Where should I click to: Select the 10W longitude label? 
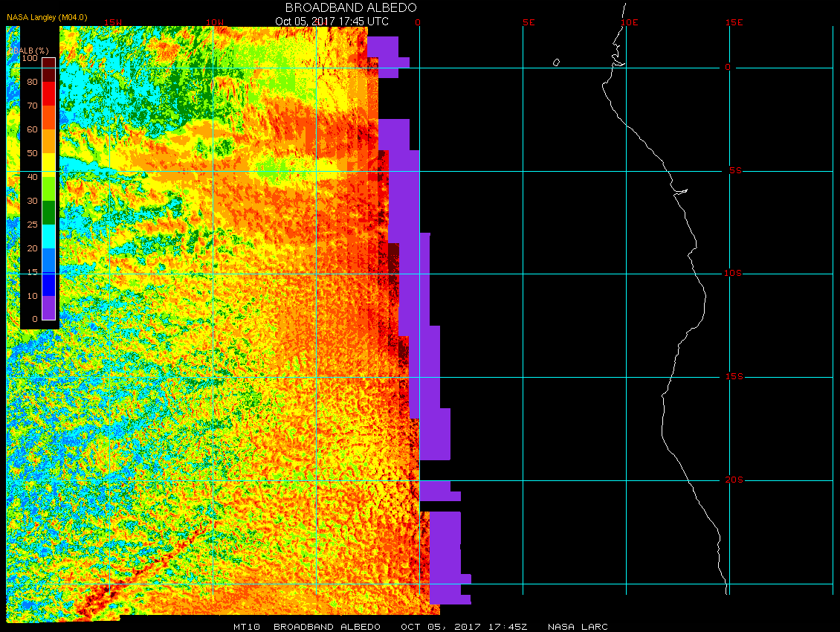[x=215, y=22]
